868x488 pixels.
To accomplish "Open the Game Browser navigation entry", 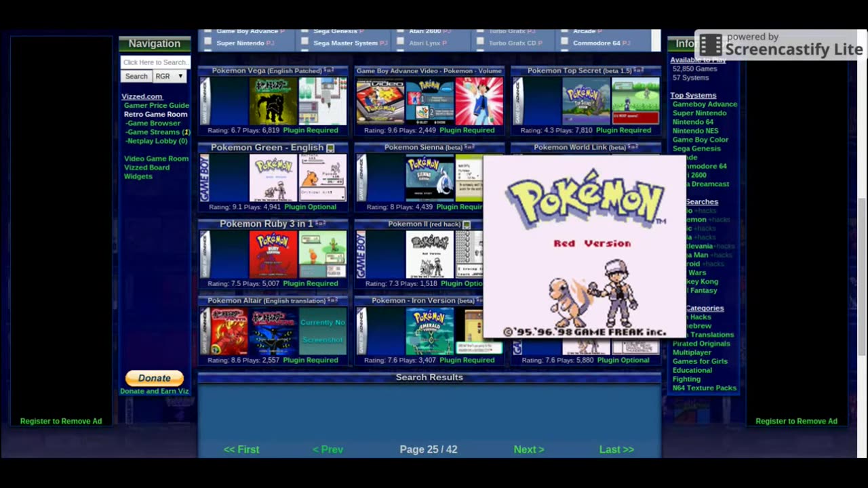I will pos(153,123).
